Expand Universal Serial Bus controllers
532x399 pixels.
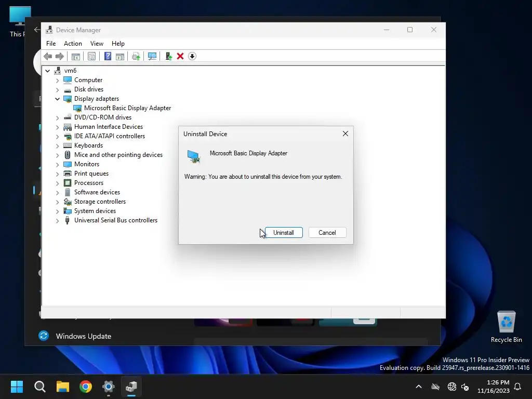(57, 221)
